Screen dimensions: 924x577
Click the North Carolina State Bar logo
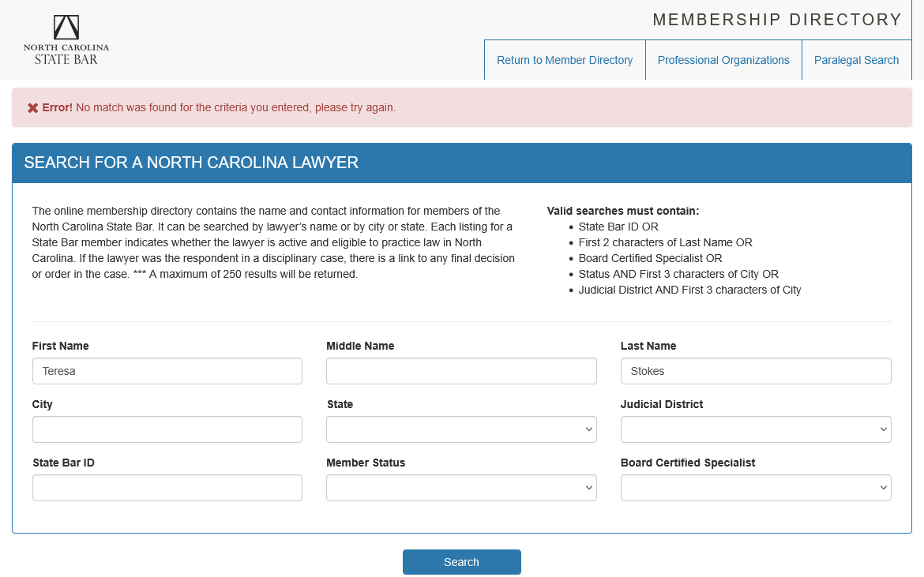pos(66,39)
